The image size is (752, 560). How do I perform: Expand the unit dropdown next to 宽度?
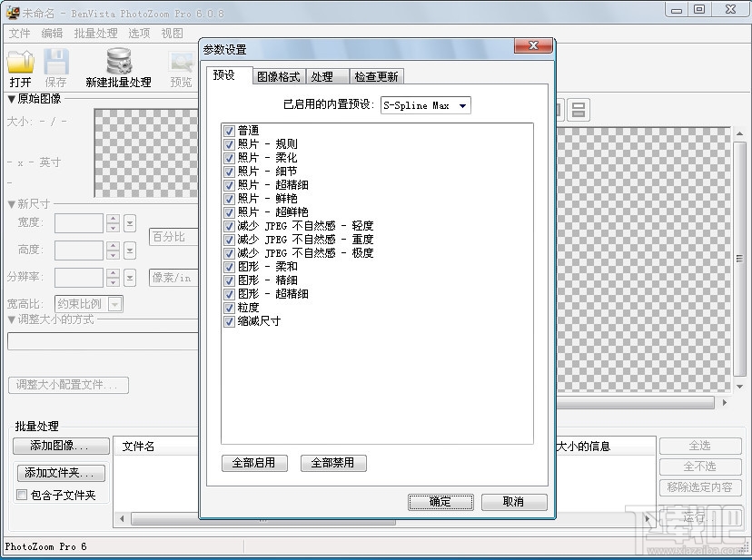tap(128, 223)
